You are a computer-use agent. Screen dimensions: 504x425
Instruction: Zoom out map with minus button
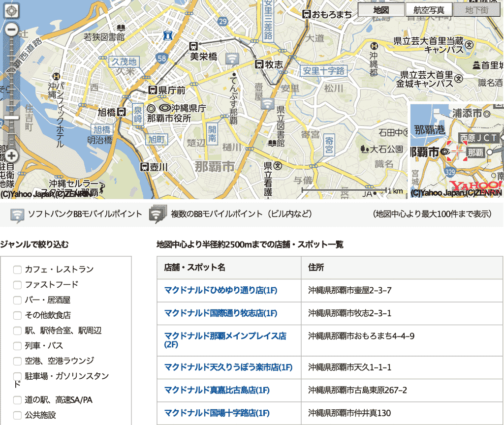point(12,30)
